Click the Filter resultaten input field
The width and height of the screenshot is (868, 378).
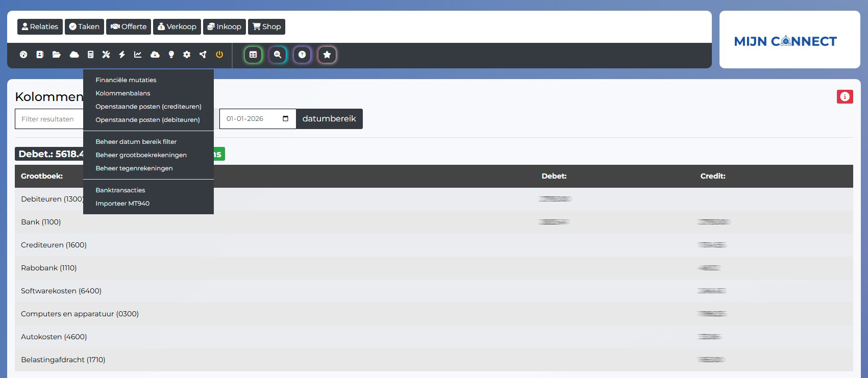(49, 119)
